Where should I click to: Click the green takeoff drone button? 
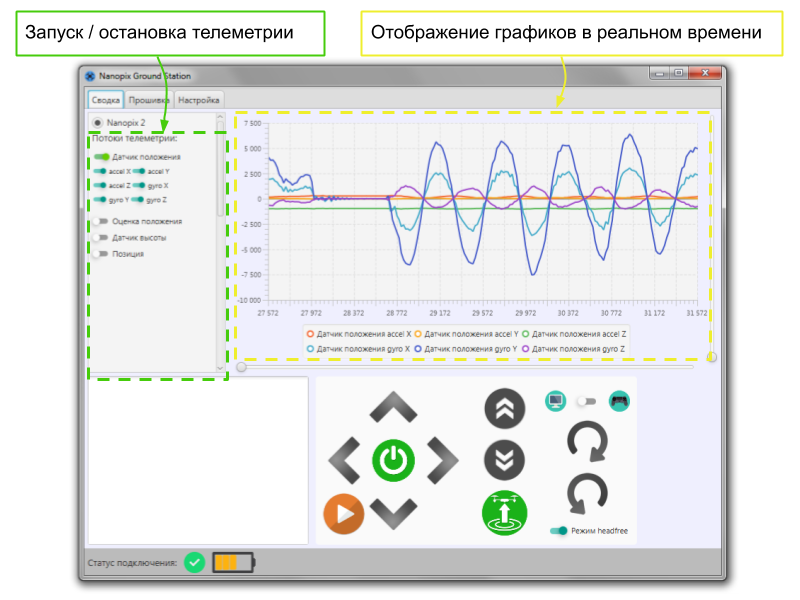click(x=504, y=513)
